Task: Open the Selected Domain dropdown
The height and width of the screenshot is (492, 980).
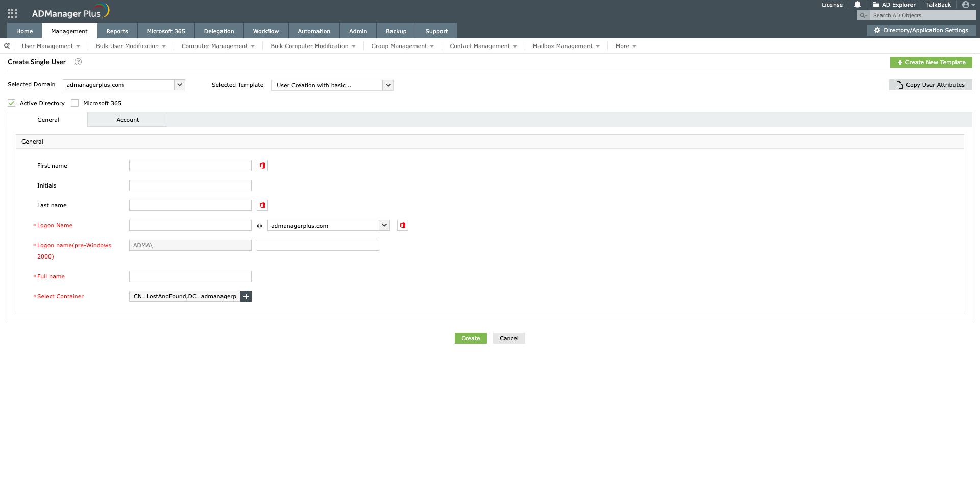Action: pos(124,85)
